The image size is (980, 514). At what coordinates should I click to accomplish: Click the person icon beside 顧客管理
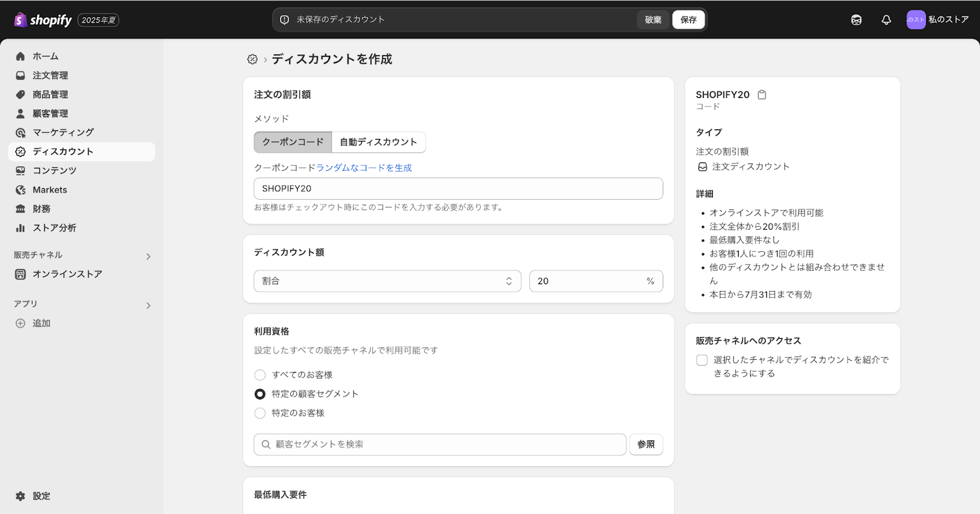pyautogui.click(x=20, y=113)
